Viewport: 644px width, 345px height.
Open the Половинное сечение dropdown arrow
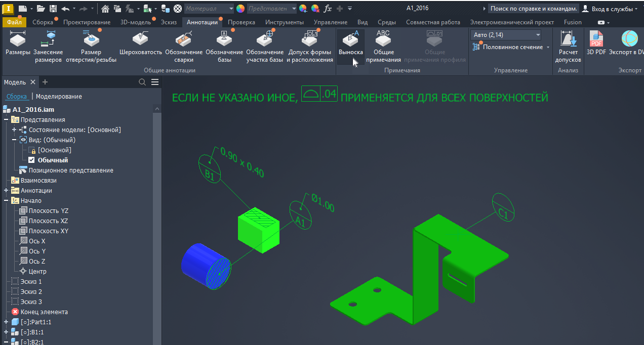(x=548, y=47)
